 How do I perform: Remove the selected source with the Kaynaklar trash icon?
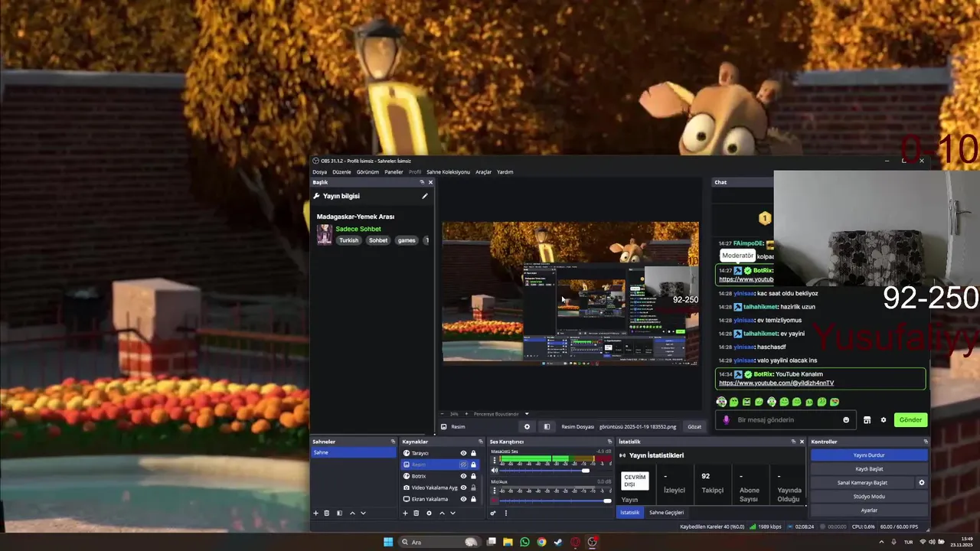(x=416, y=513)
